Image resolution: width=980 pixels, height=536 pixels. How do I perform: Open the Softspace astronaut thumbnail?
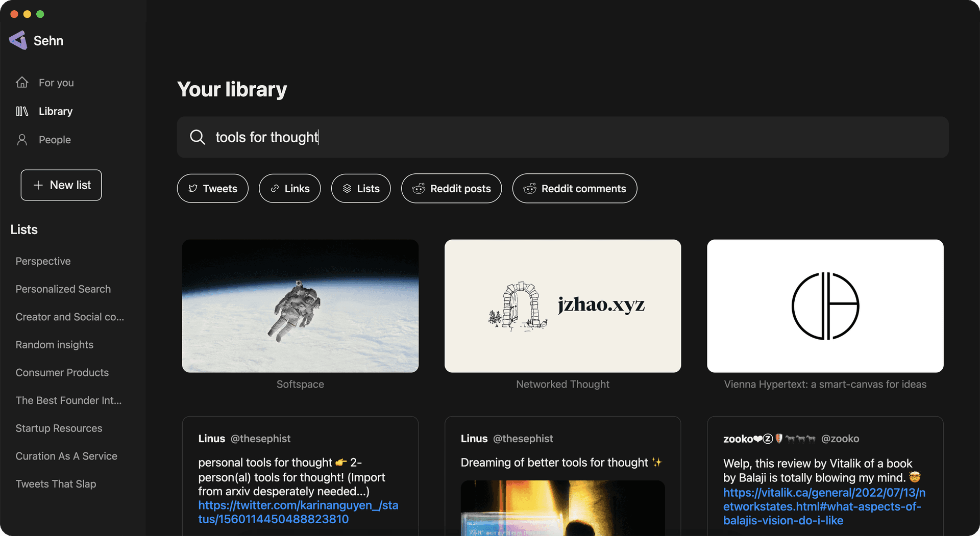(x=300, y=306)
